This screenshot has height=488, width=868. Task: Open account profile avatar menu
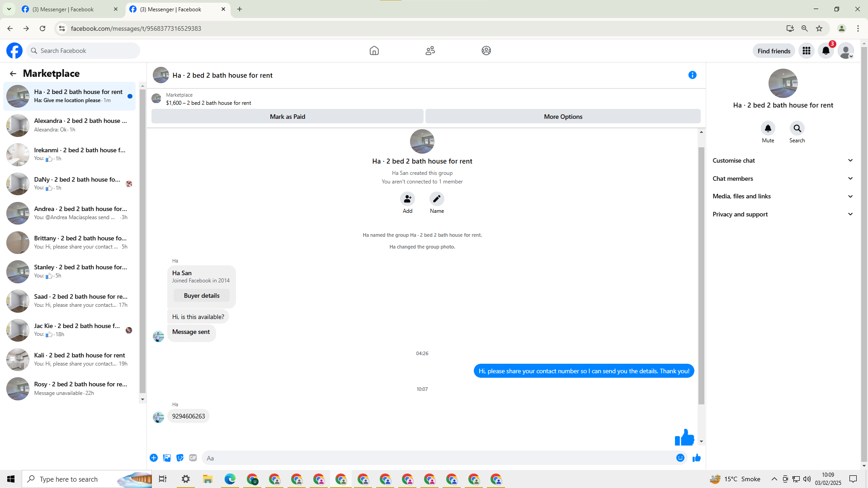[x=846, y=51]
